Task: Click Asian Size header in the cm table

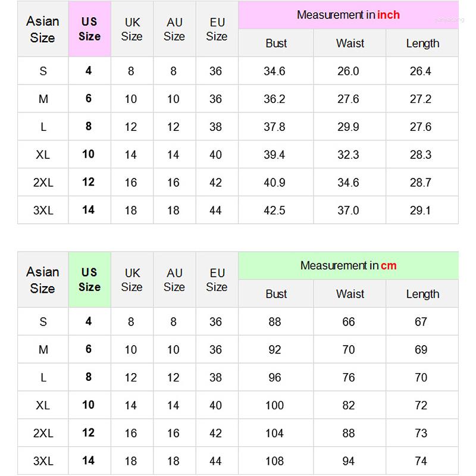Action: [x=43, y=280]
